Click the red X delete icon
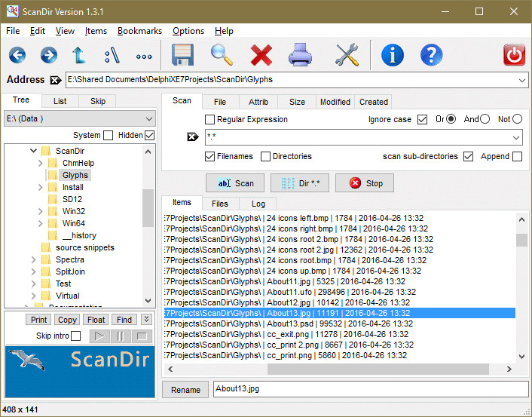The image size is (532, 417). tap(261, 55)
